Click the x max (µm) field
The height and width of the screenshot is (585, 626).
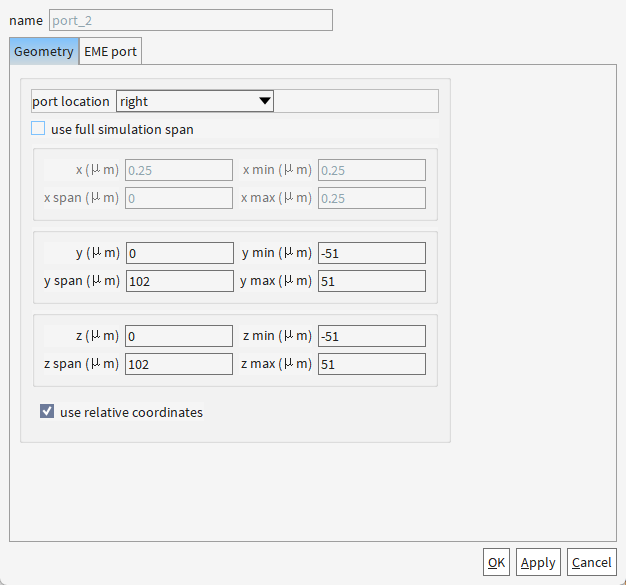pos(372,198)
